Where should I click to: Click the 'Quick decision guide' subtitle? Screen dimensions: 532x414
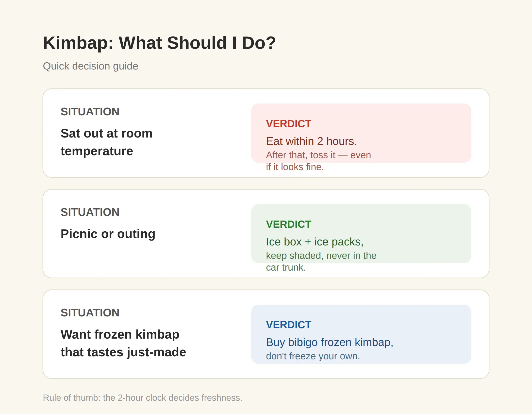[90, 66]
